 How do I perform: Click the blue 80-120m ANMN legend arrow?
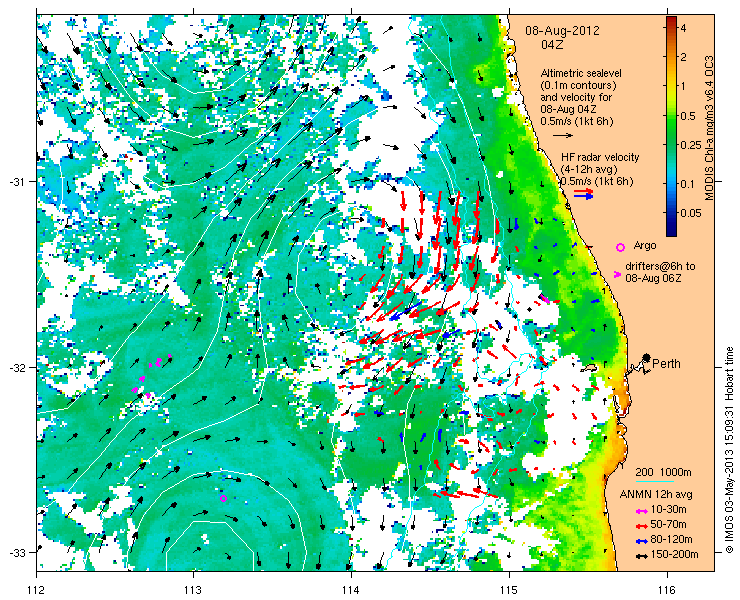click(x=641, y=541)
